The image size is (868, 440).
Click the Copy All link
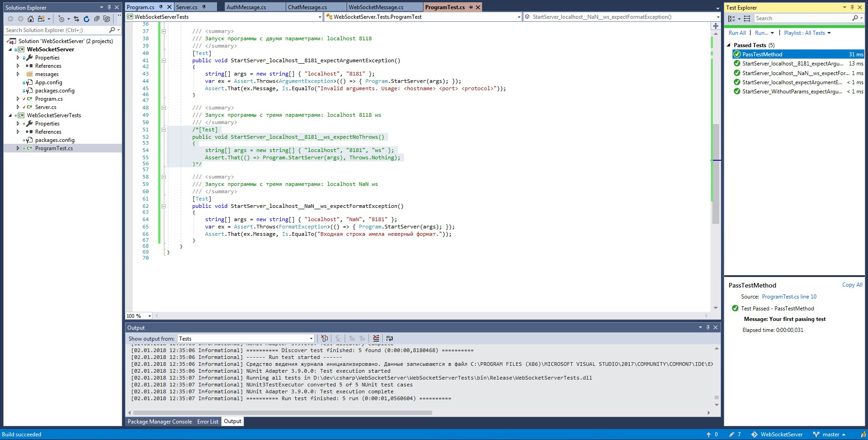[852, 285]
